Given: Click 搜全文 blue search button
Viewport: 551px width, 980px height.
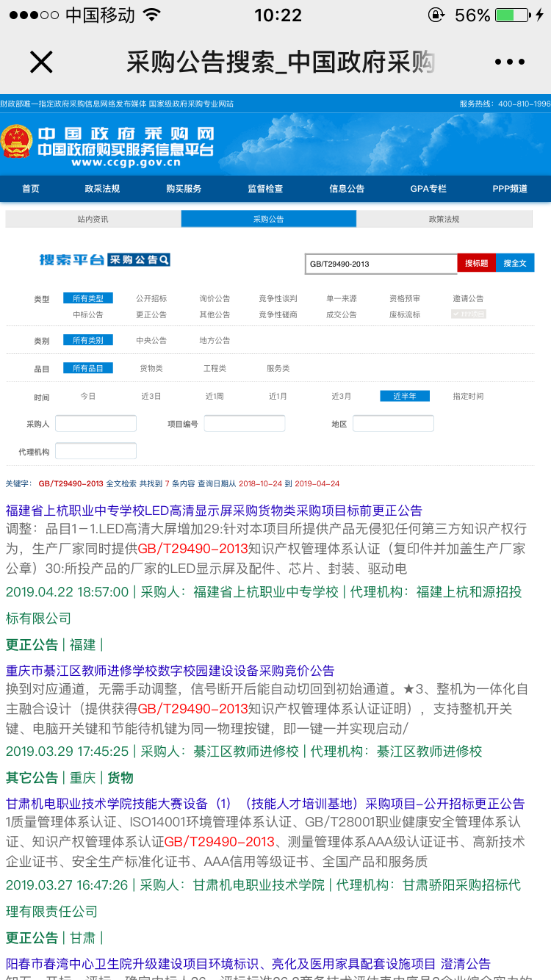Looking at the screenshot, I should (x=515, y=263).
